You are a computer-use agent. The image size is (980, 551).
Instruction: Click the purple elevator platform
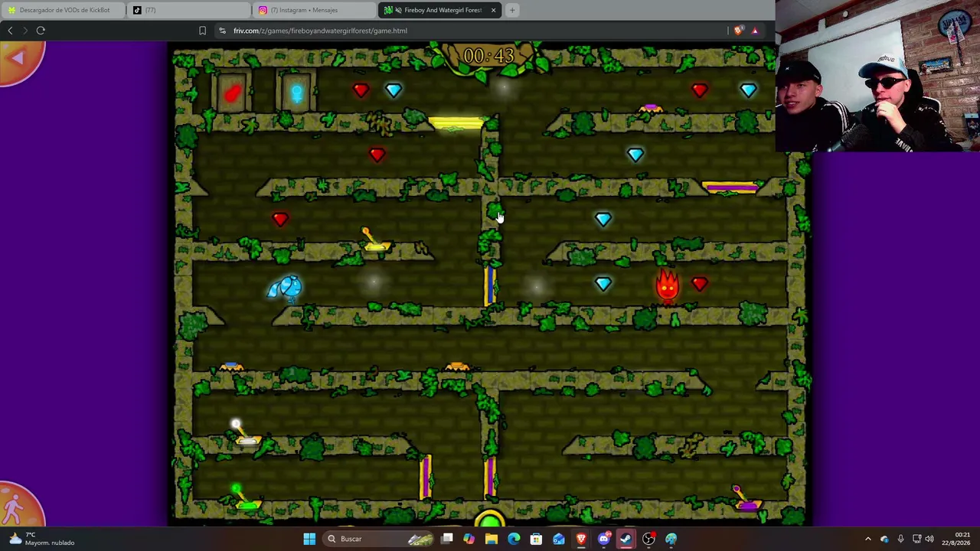[x=730, y=187]
